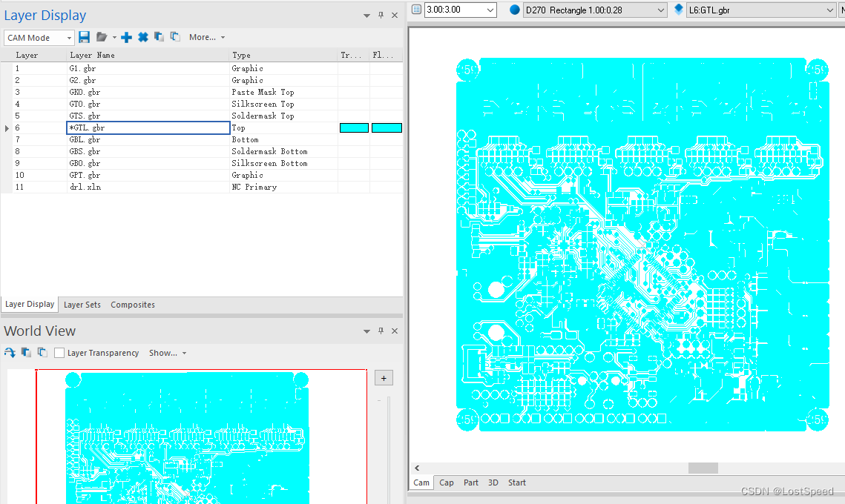Click the filled overlapping-squares icon in World View
This screenshot has width=845, height=504.
26,353
